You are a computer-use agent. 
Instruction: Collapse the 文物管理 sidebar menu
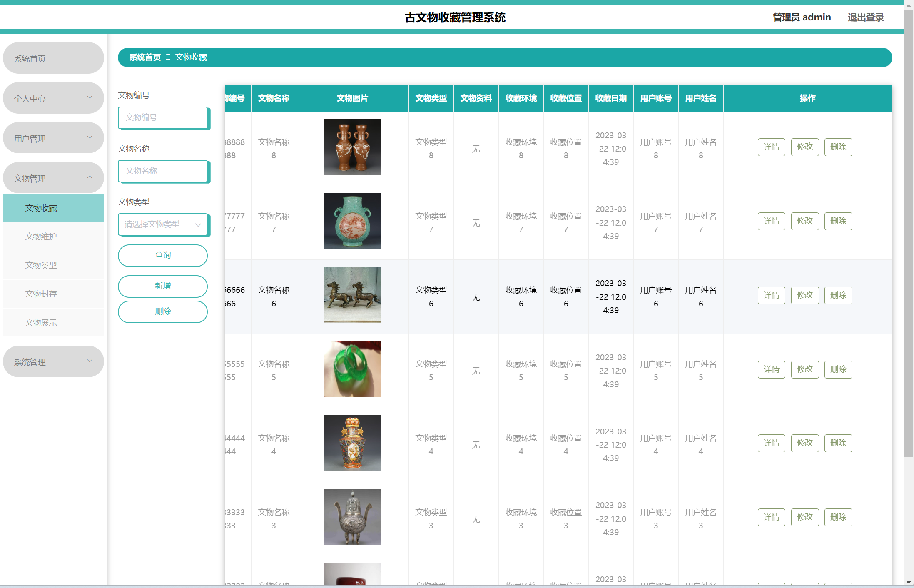coord(53,178)
